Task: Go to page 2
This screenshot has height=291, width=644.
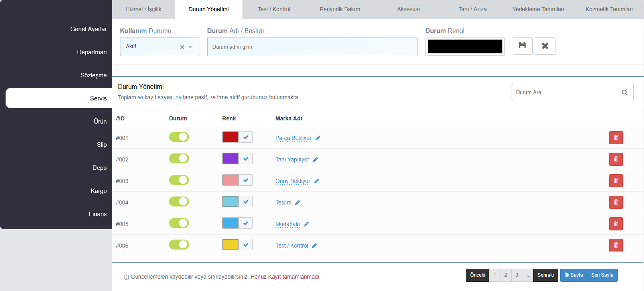Action: tap(506, 275)
